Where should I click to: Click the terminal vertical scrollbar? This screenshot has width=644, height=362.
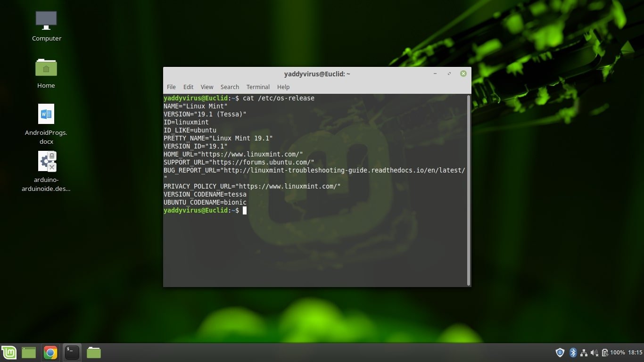coord(468,190)
